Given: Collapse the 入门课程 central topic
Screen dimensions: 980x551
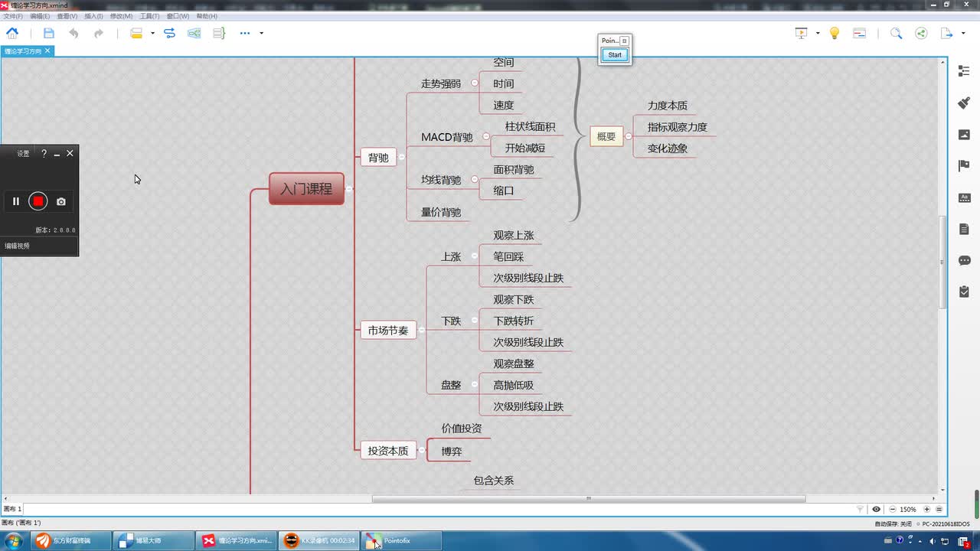Looking at the screenshot, I should click(x=349, y=188).
